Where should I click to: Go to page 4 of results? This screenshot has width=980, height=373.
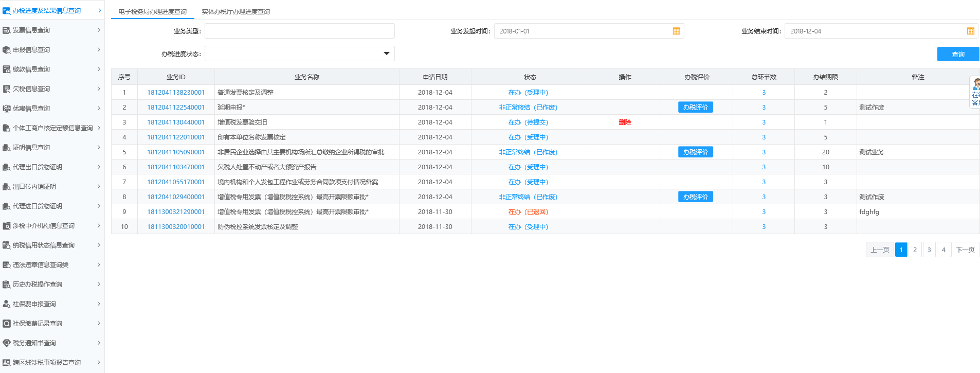(943, 250)
